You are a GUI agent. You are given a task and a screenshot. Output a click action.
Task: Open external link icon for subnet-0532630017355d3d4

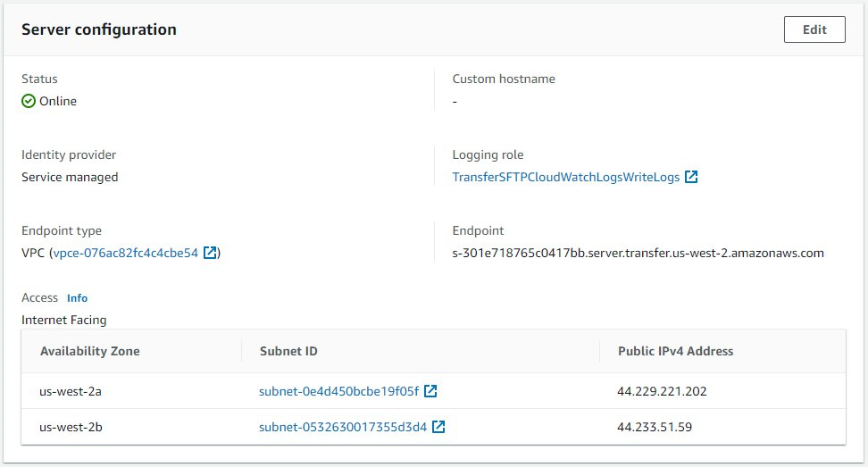[438, 427]
